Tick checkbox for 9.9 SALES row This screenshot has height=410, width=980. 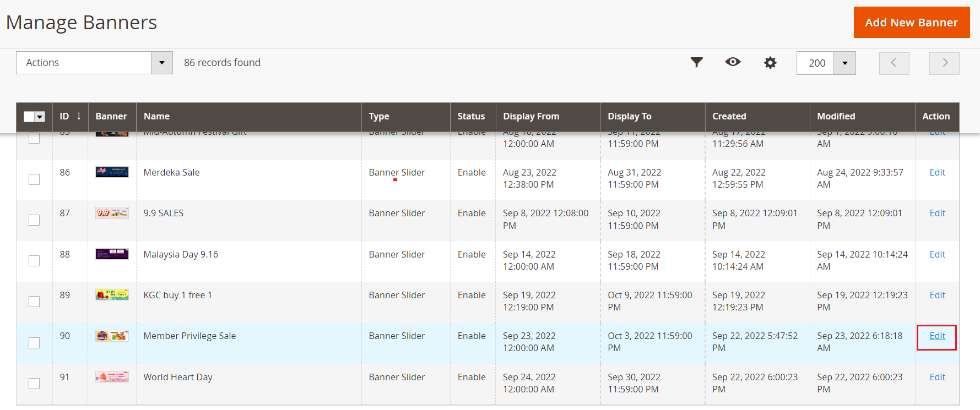click(x=34, y=220)
